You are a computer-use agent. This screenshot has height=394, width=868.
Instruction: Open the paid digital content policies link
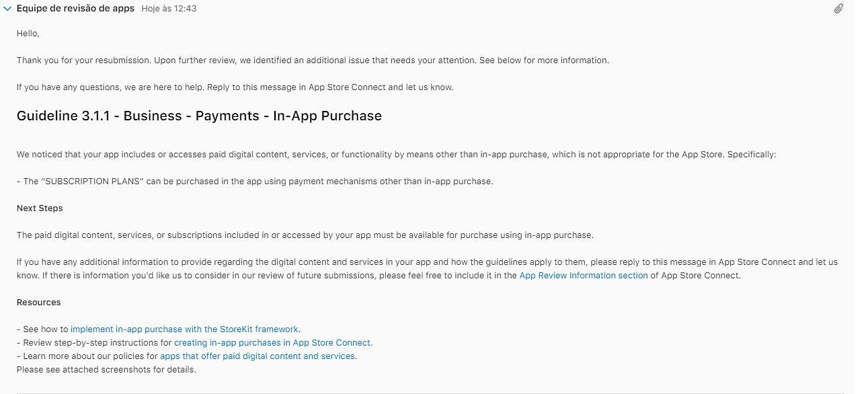(x=258, y=356)
